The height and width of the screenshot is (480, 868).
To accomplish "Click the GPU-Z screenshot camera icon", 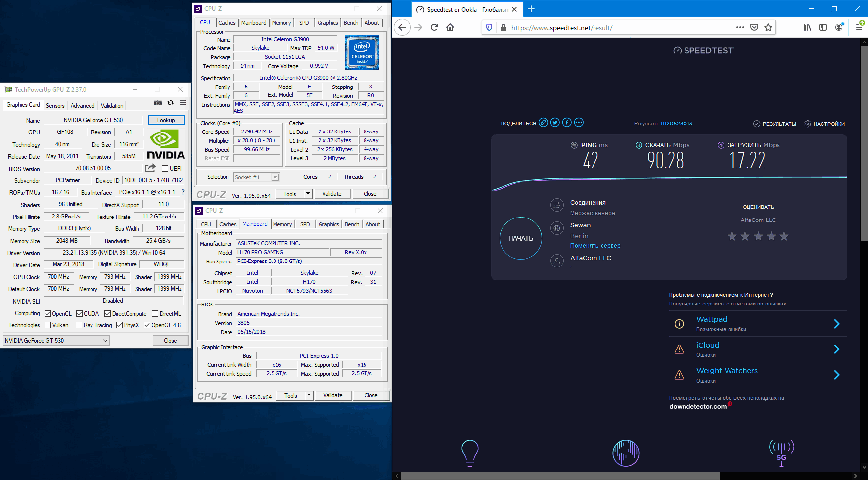I will click(157, 103).
